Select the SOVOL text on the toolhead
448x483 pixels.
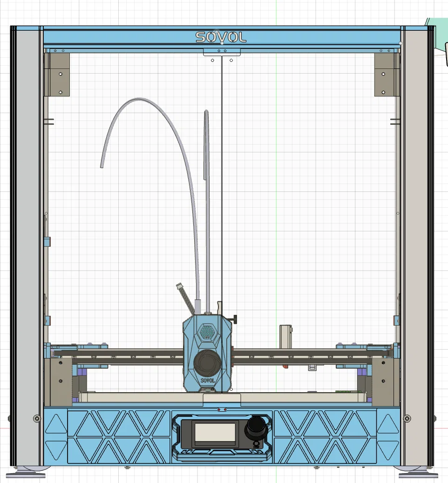pos(208,381)
